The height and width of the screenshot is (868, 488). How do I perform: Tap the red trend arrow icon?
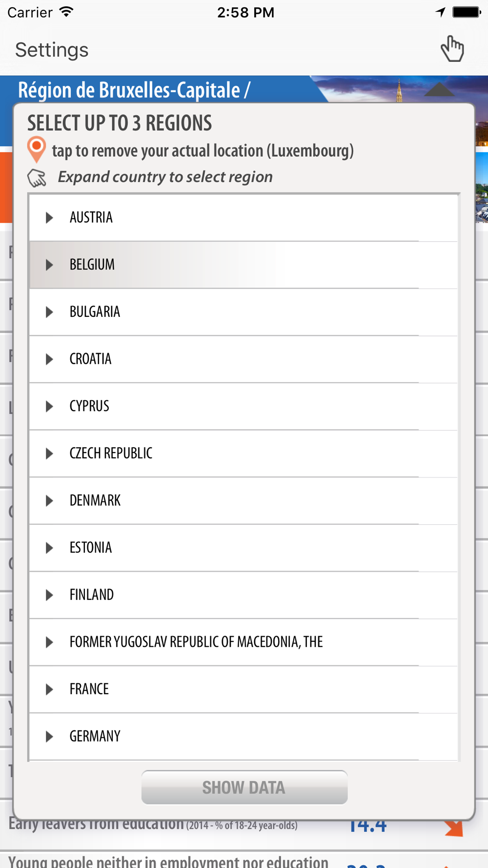[x=454, y=828]
